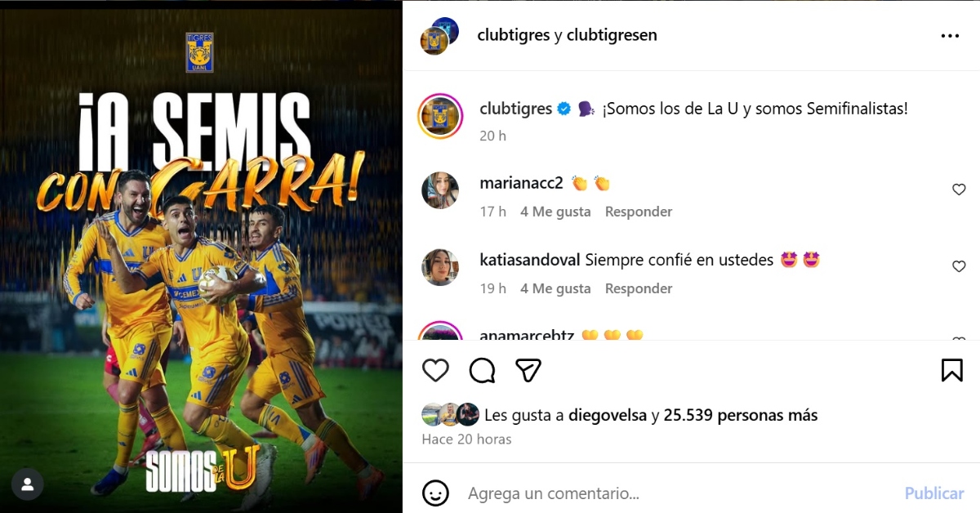View marianacc2's profile avatar

pyautogui.click(x=440, y=190)
